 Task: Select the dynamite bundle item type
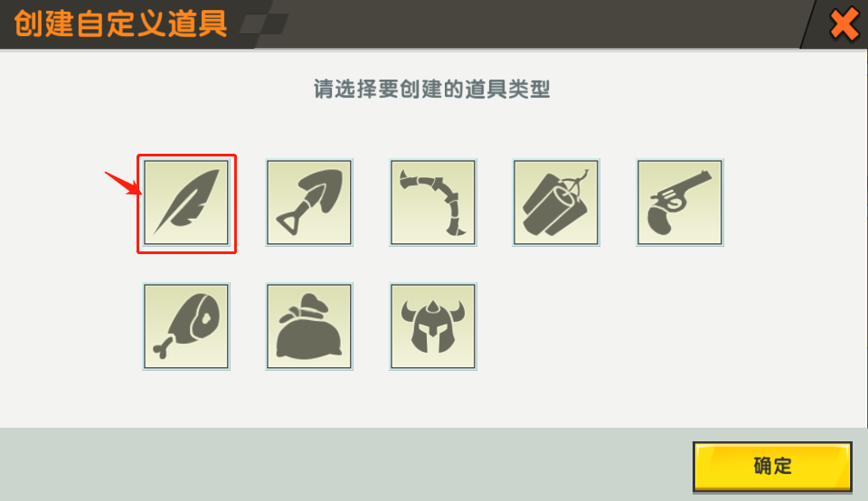point(556,203)
